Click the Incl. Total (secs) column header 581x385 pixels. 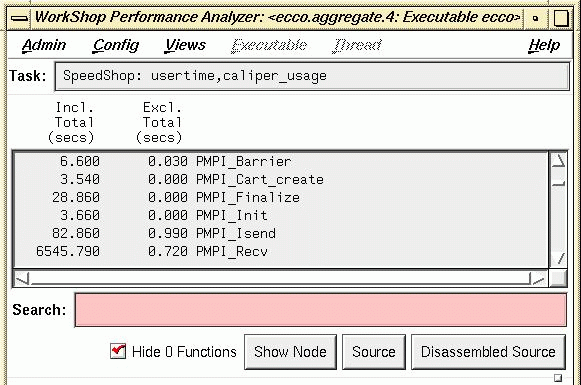click(71, 122)
